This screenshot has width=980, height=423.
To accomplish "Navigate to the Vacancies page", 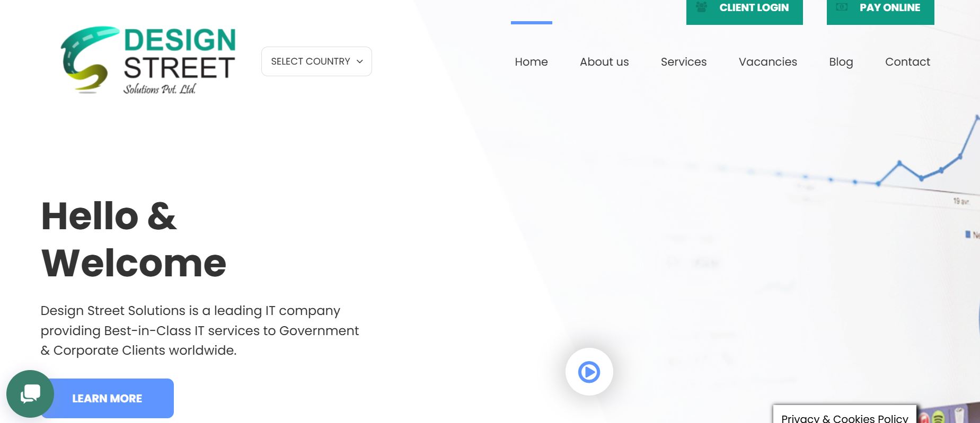I will (x=767, y=62).
